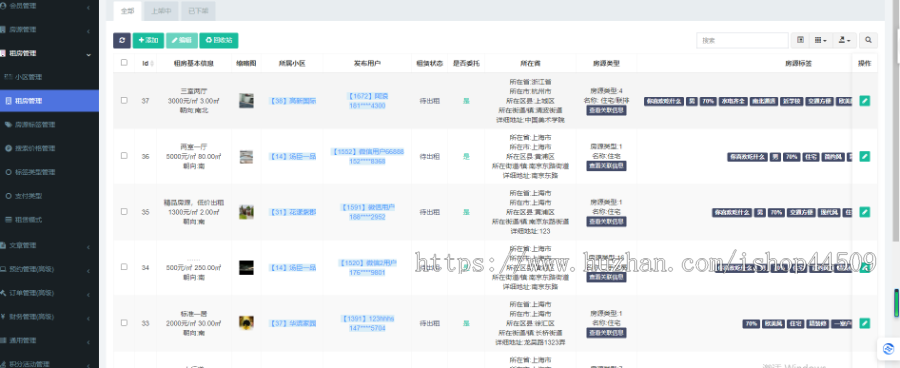Open the 回收站 recycle bin

(219, 40)
